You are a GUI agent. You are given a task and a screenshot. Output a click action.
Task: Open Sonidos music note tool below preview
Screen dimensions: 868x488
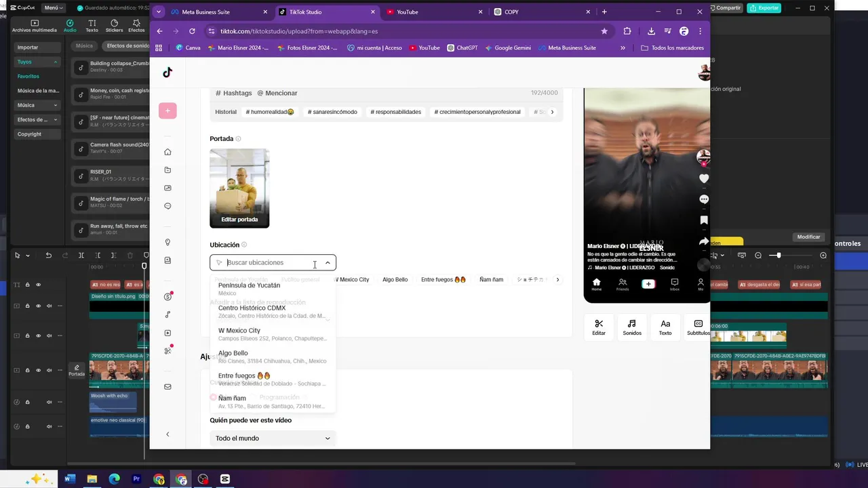(x=632, y=327)
